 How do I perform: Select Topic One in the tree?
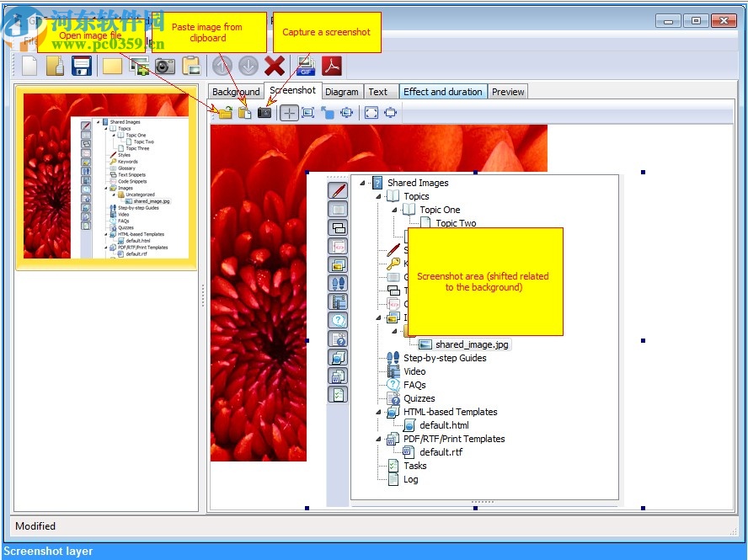coord(440,210)
